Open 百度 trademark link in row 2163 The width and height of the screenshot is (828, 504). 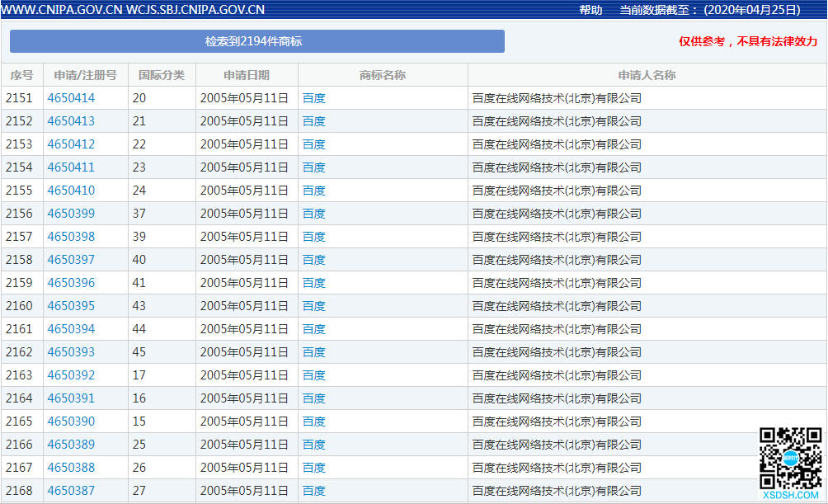click(313, 375)
